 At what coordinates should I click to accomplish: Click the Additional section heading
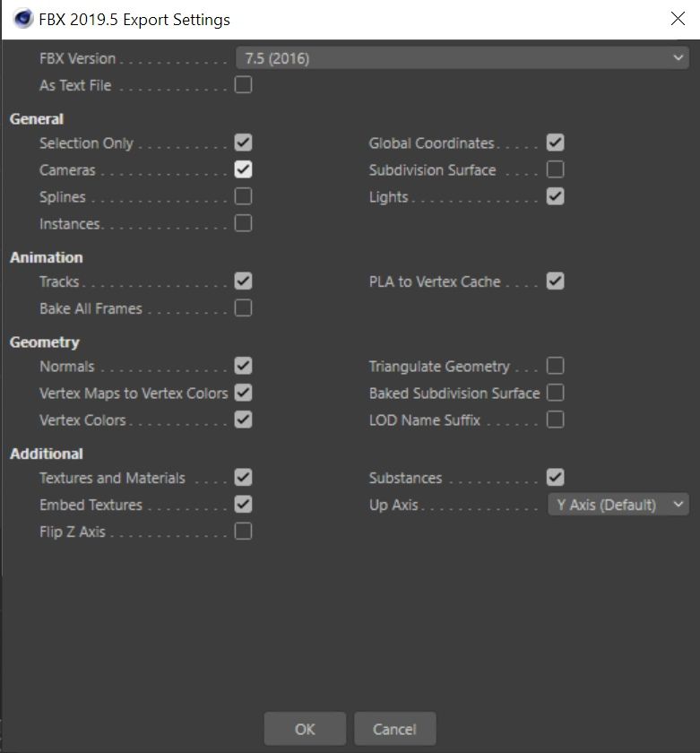pos(47,454)
